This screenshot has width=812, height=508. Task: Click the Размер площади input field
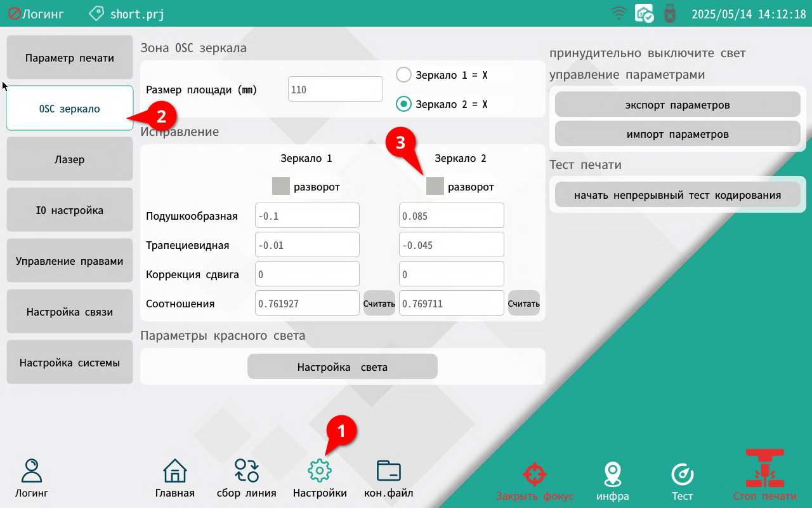(x=335, y=90)
